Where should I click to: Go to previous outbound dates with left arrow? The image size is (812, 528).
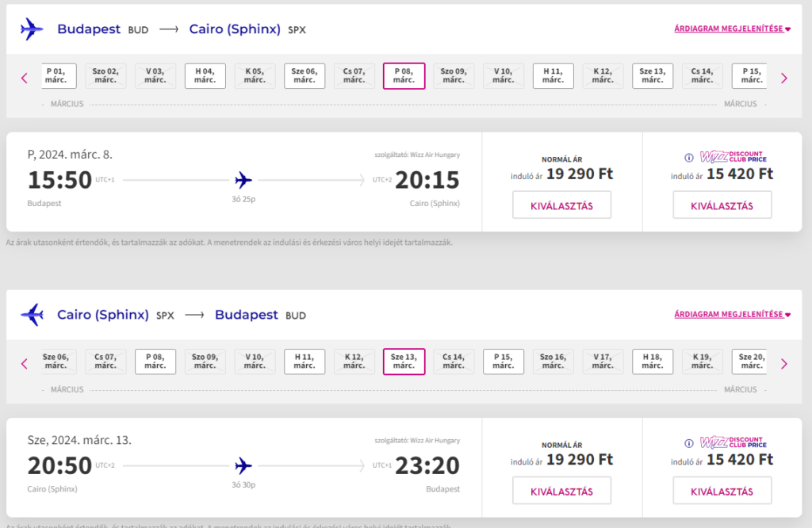pyautogui.click(x=24, y=78)
